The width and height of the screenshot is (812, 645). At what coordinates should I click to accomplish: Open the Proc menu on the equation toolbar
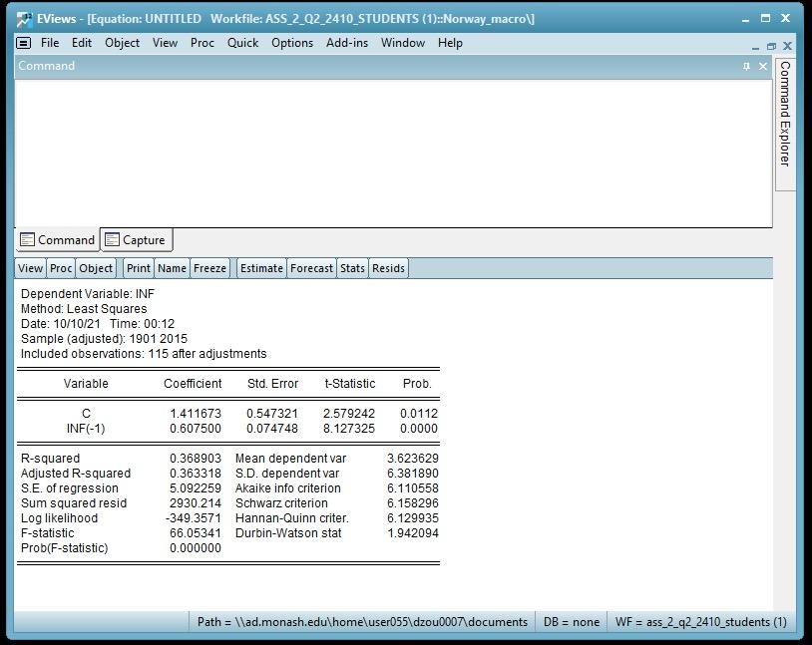click(60, 267)
